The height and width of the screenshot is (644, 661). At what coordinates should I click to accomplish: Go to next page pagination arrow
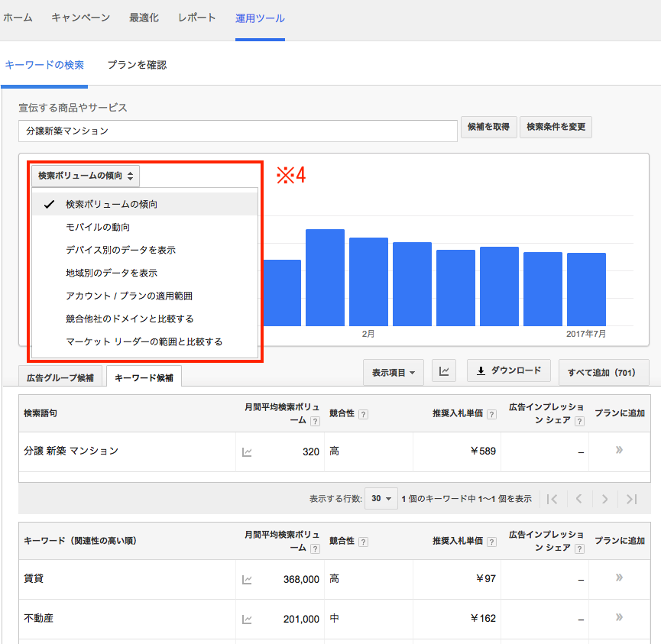point(605,499)
